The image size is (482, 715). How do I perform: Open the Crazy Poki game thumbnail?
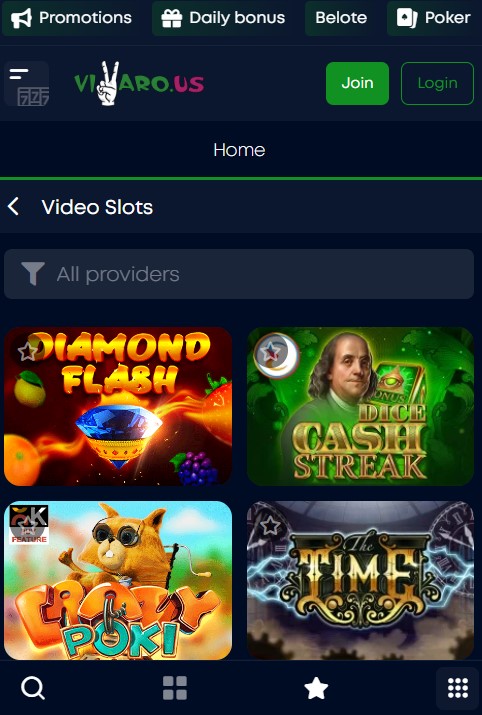coord(118,580)
